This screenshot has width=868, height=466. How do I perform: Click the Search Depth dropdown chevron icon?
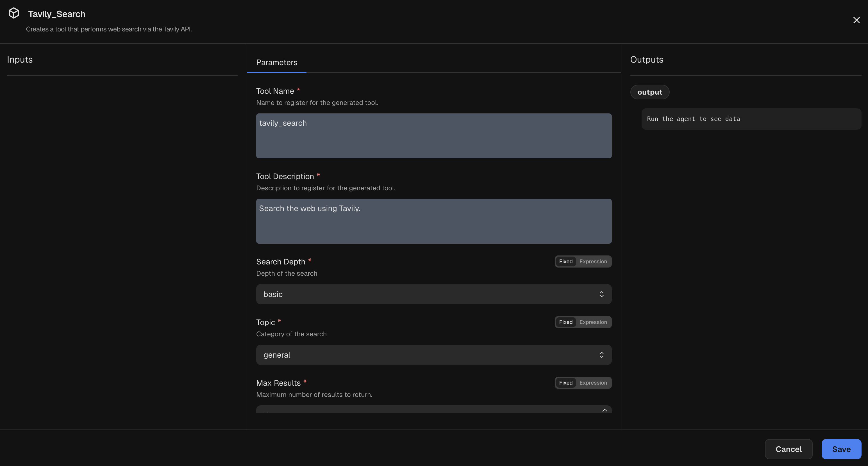click(602, 294)
